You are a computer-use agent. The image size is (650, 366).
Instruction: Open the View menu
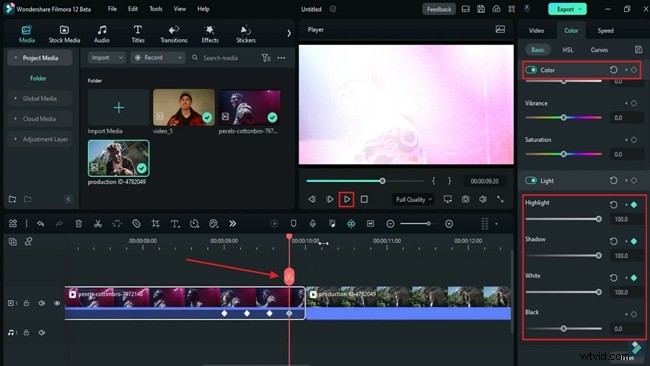click(179, 9)
